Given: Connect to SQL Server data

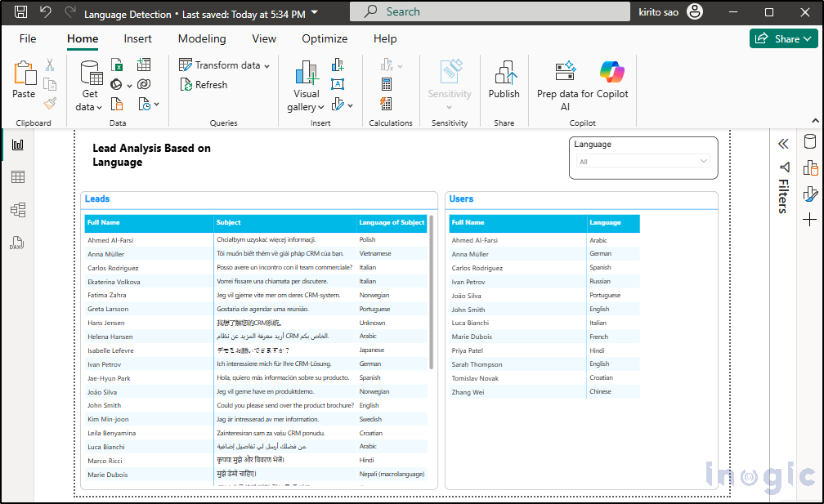Looking at the screenshot, I should coord(117,104).
